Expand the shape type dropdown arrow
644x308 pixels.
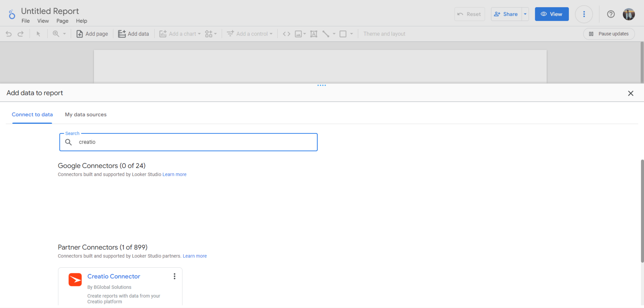click(351, 34)
